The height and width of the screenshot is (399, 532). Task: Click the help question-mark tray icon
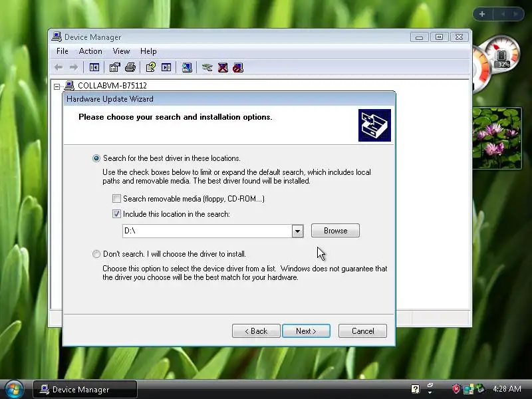click(x=415, y=389)
